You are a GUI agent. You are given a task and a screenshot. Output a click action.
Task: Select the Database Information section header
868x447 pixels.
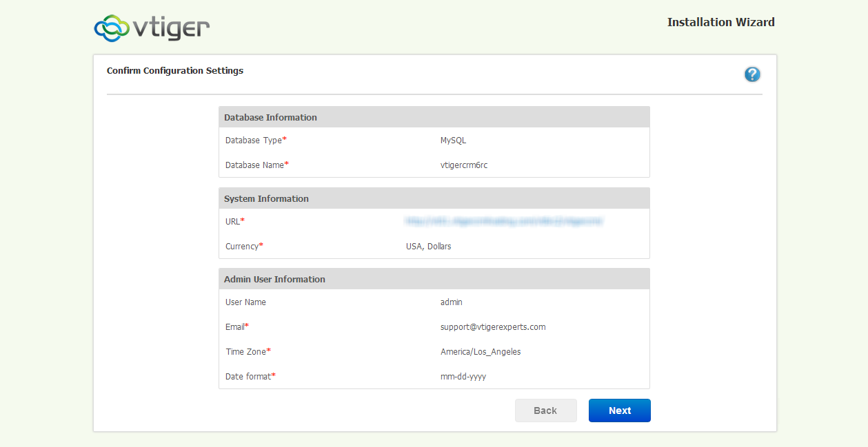pos(270,118)
